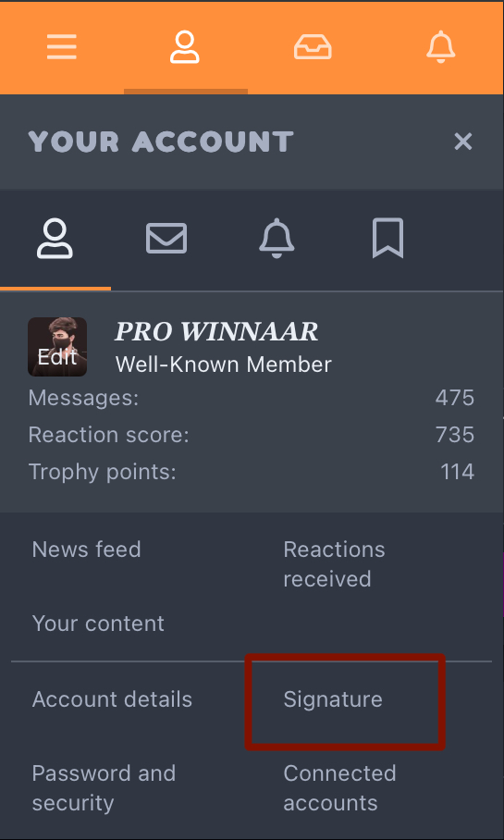Open the News feed link

click(86, 550)
